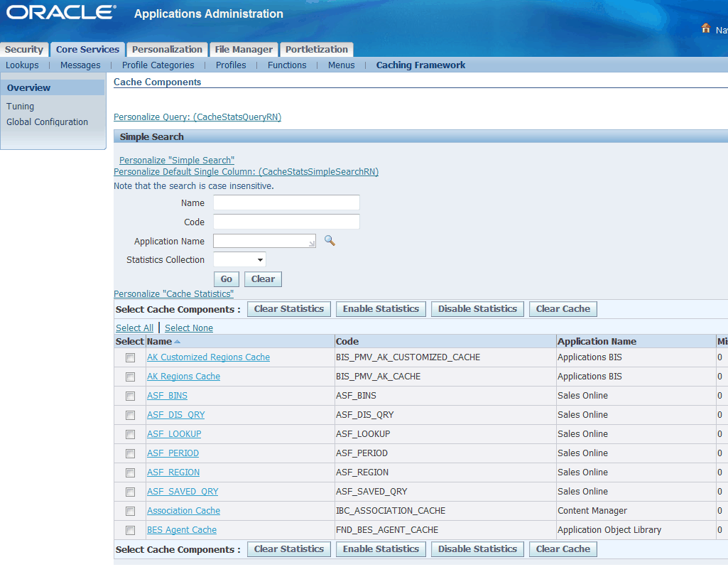Switch to the File Manager tab

click(243, 49)
